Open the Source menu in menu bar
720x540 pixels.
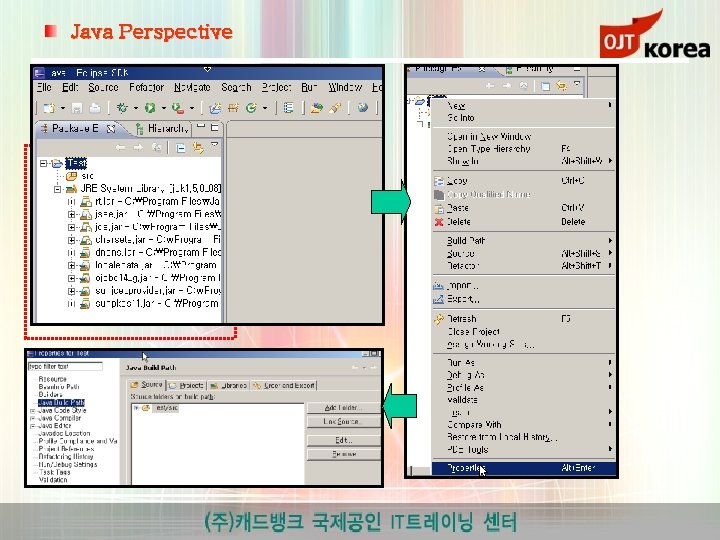[x=103, y=87]
